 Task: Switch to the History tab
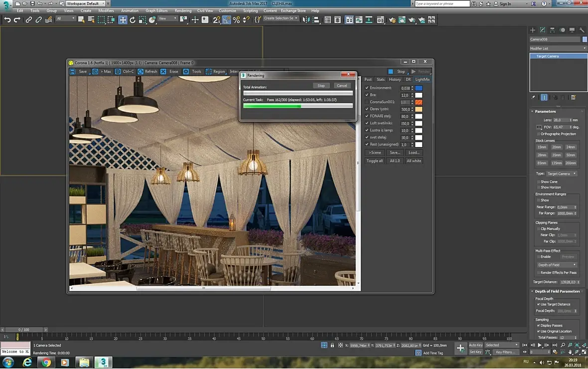(x=395, y=80)
